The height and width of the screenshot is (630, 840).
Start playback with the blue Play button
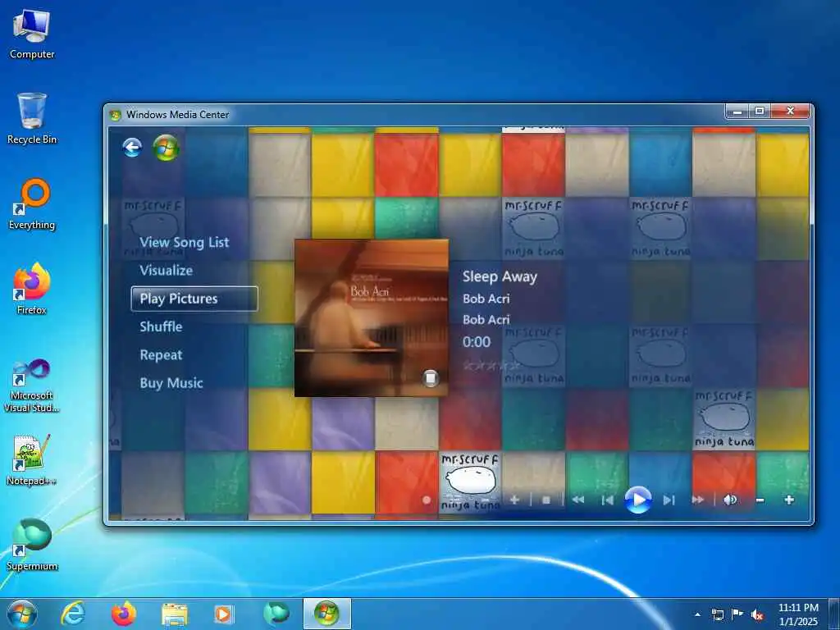click(x=638, y=500)
